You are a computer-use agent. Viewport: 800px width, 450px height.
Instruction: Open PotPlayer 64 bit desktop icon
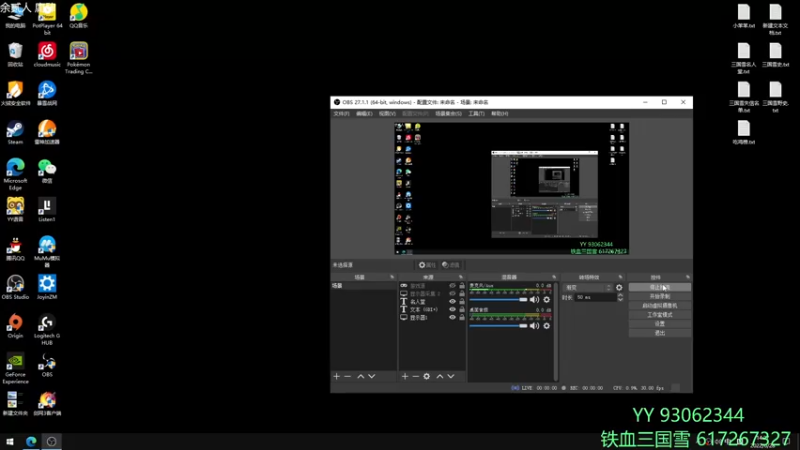click(x=47, y=19)
